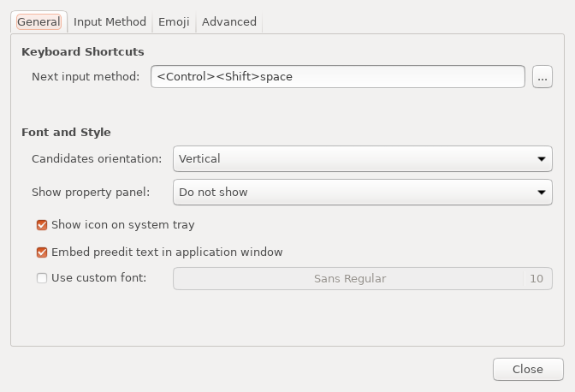This screenshot has width=575, height=392.
Task: Click Show property panel dropdown arrow
Action: [542, 193]
